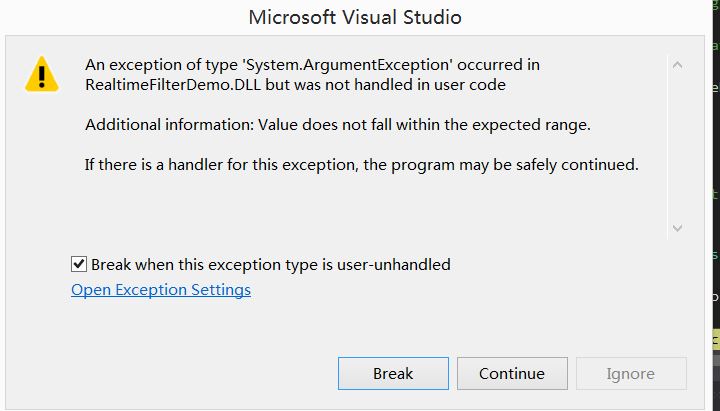720x411 pixels.
Task: Click empty space below the exception message
Action: point(367,207)
